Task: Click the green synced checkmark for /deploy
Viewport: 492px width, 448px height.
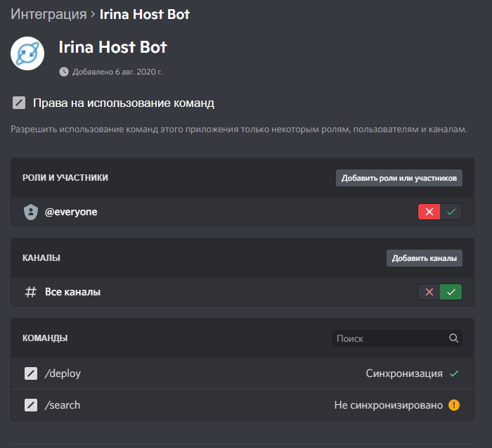Action: 454,373
